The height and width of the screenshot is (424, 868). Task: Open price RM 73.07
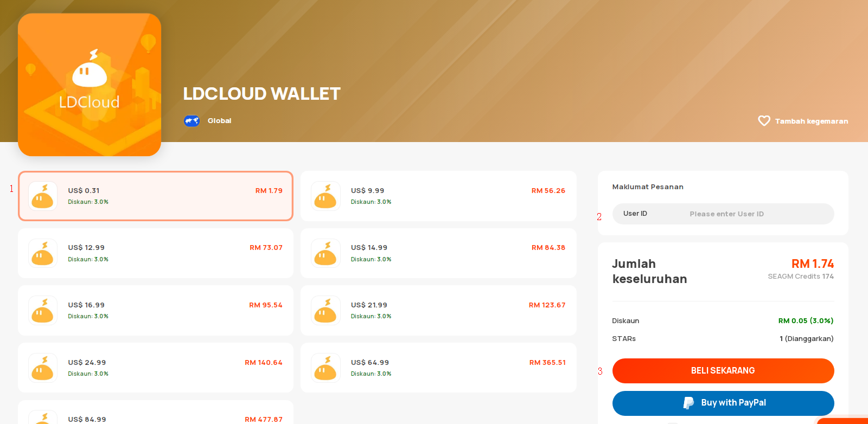[x=266, y=248]
